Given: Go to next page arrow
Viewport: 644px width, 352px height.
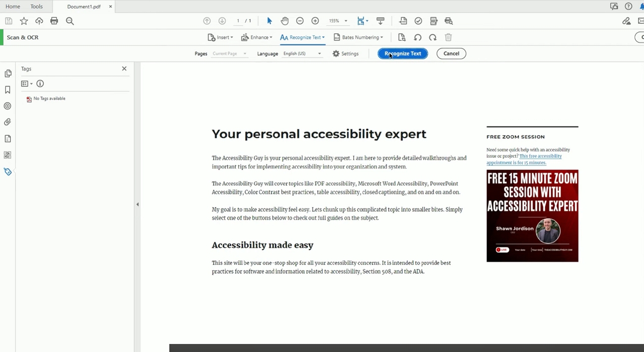Looking at the screenshot, I should 222,21.
